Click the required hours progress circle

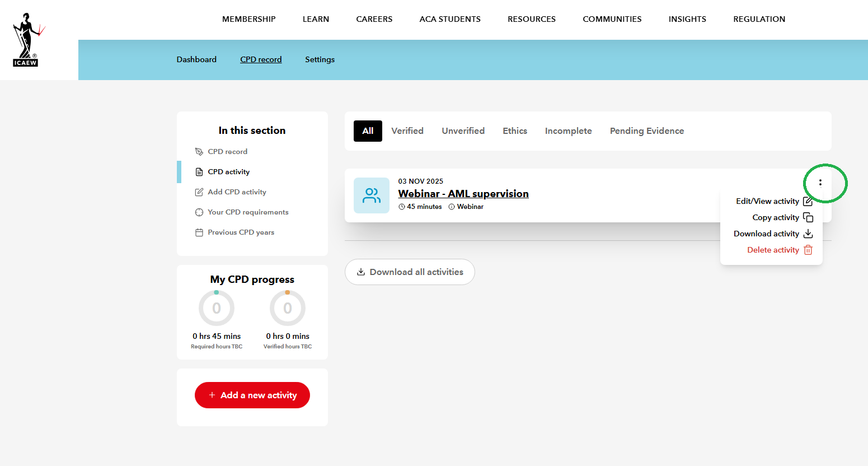coord(217,308)
